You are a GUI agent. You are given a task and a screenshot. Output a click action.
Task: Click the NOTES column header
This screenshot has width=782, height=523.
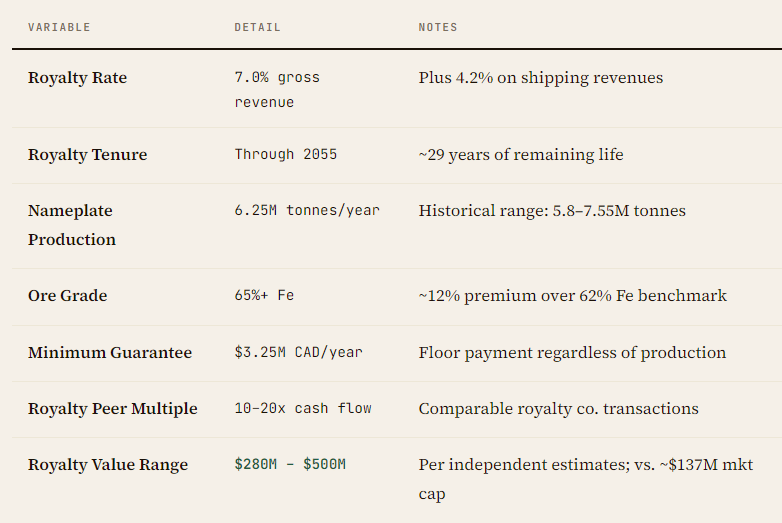438,27
